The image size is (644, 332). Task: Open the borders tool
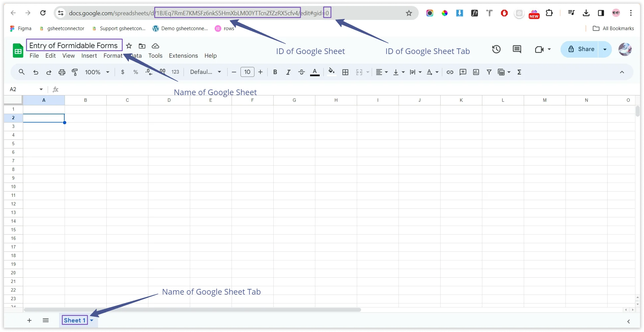pyautogui.click(x=345, y=72)
